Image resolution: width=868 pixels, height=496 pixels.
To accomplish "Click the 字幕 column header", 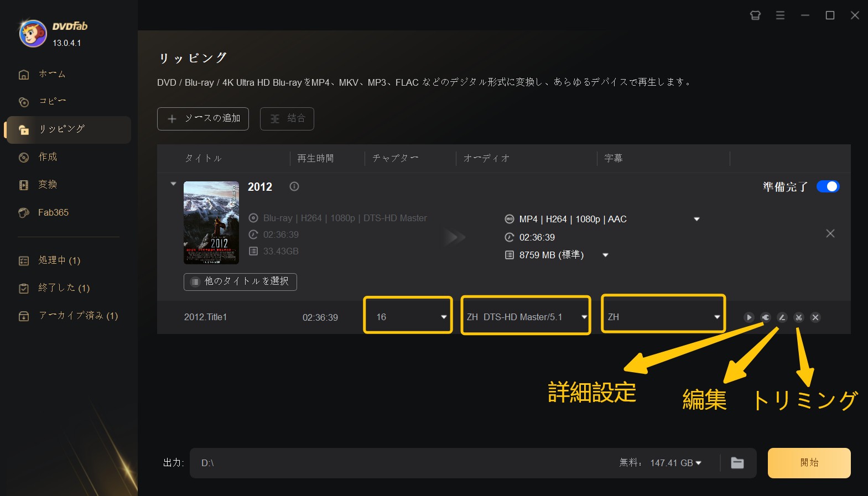I will click(614, 159).
